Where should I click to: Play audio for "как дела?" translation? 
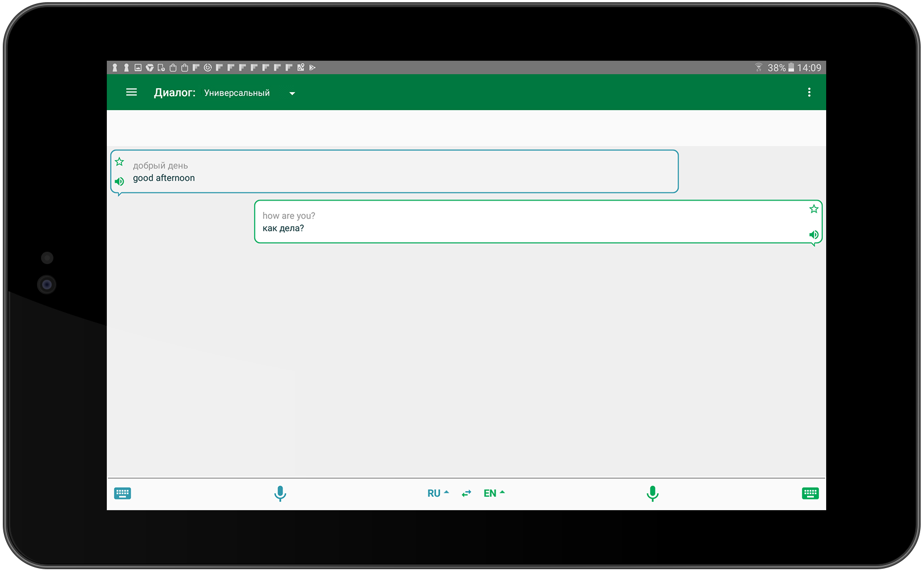[x=814, y=235]
